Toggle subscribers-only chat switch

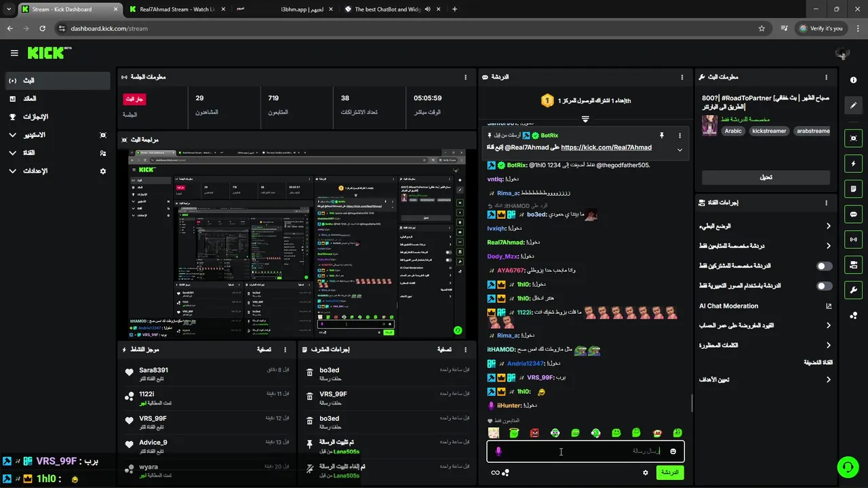click(x=824, y=266)
